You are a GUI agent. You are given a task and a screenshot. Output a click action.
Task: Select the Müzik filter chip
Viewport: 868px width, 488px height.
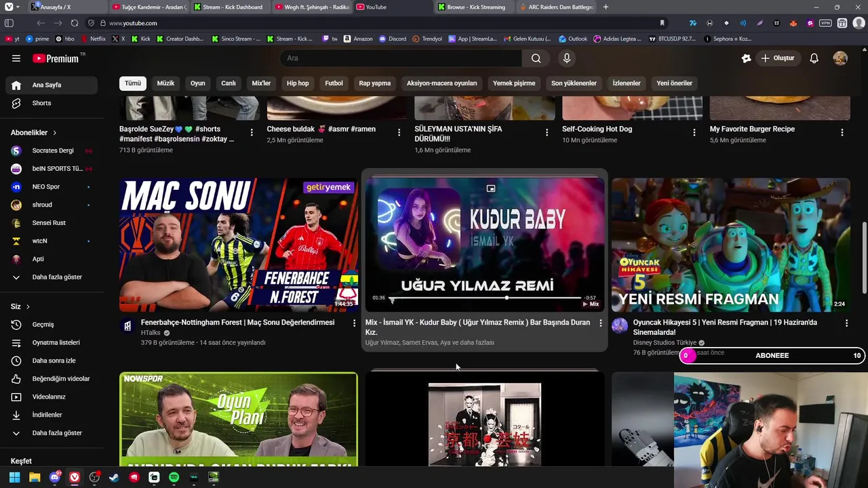coord(165,83)
